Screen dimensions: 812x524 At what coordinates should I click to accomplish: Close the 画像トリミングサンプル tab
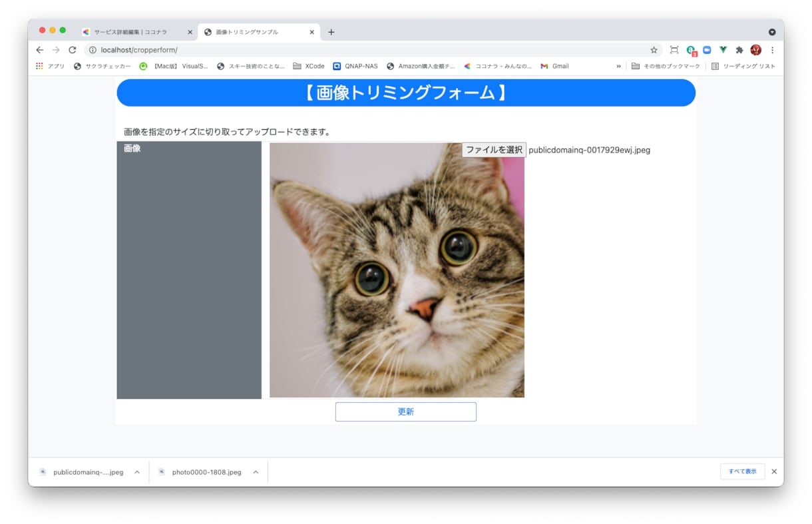[x=311, y=32]
